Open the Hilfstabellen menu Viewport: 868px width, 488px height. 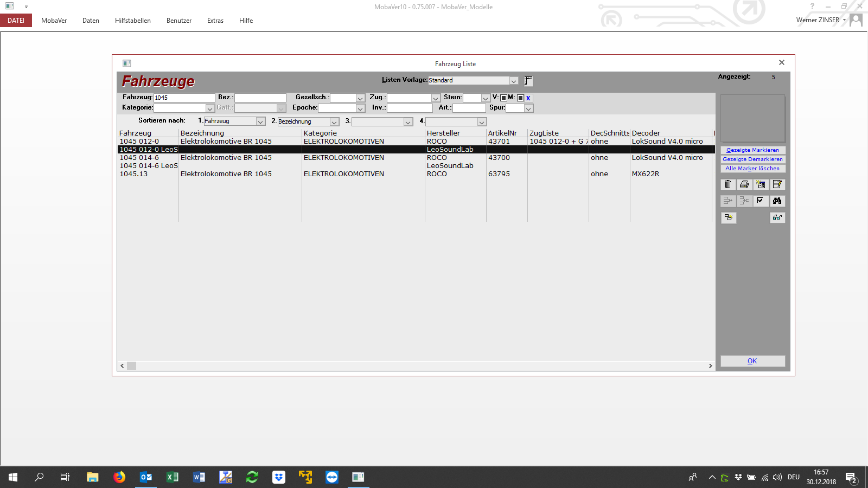click(133, 21)
